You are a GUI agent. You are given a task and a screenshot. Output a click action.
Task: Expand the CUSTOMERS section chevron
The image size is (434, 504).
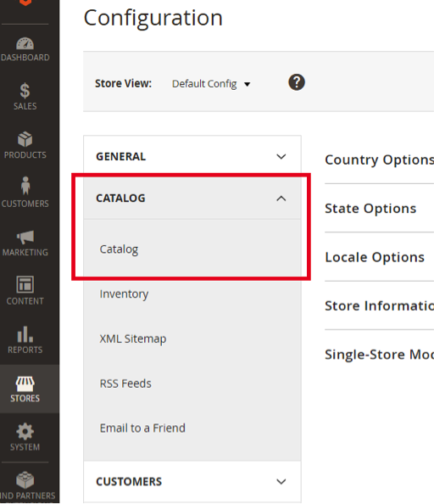[x=281, y=481]
